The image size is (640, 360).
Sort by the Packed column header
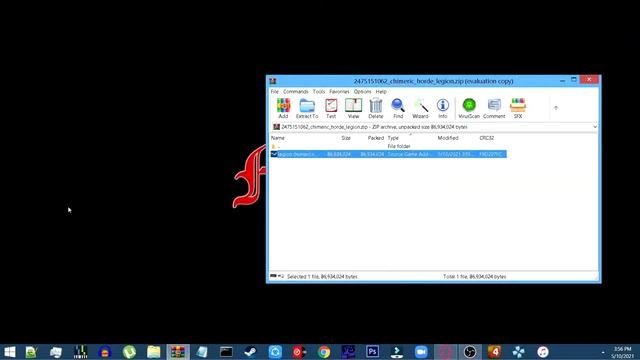point(376,138)
